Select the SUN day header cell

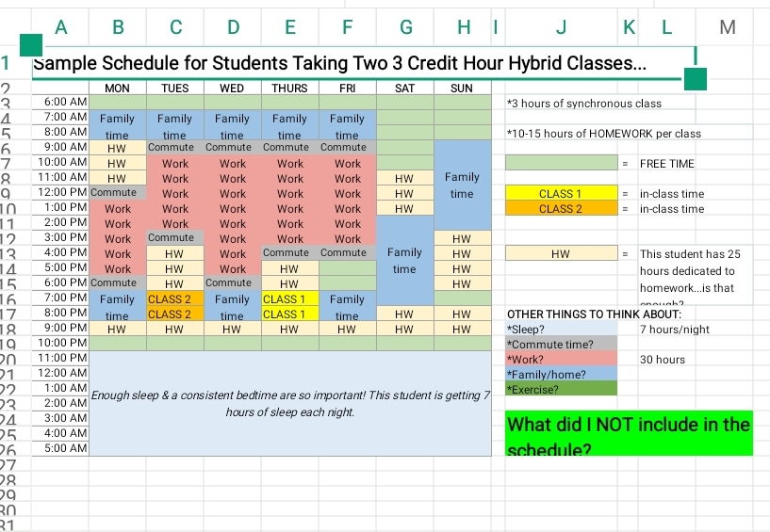[462, 88]
